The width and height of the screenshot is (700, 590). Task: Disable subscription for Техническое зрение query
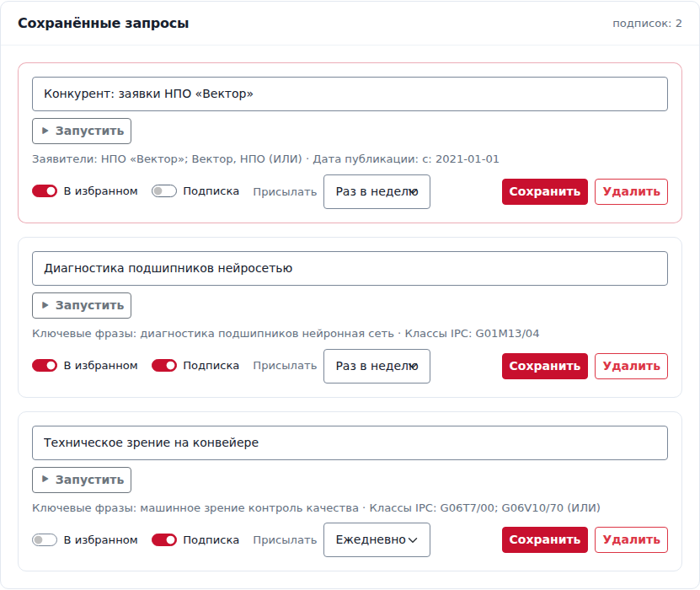pyautogui.click(x=164, y=540)
